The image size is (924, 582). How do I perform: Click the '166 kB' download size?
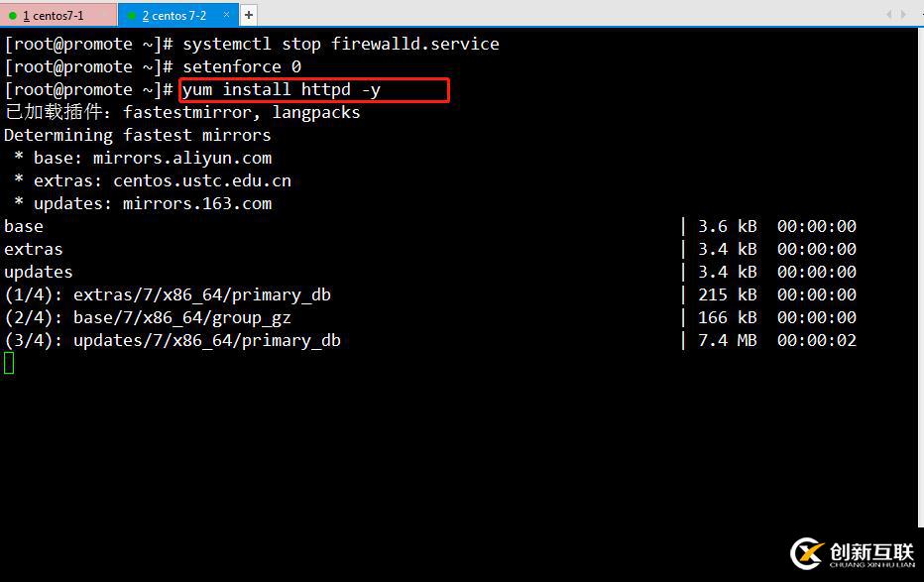[x=727, y=317]
